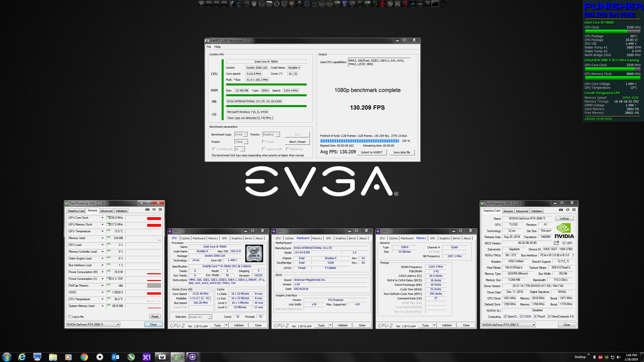Open the hamburger menu in GPU-Z Graphics Card window
This screenshot has height=362, width=644.
574,210
